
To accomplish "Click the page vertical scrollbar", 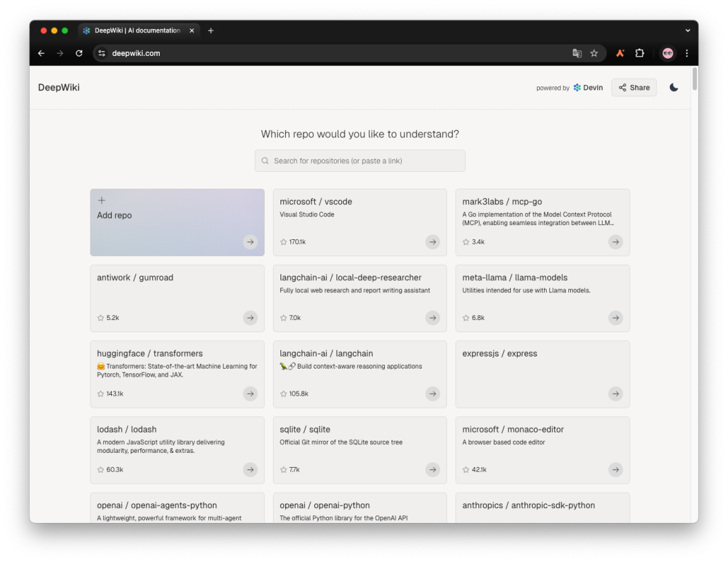I will (694, 80).
